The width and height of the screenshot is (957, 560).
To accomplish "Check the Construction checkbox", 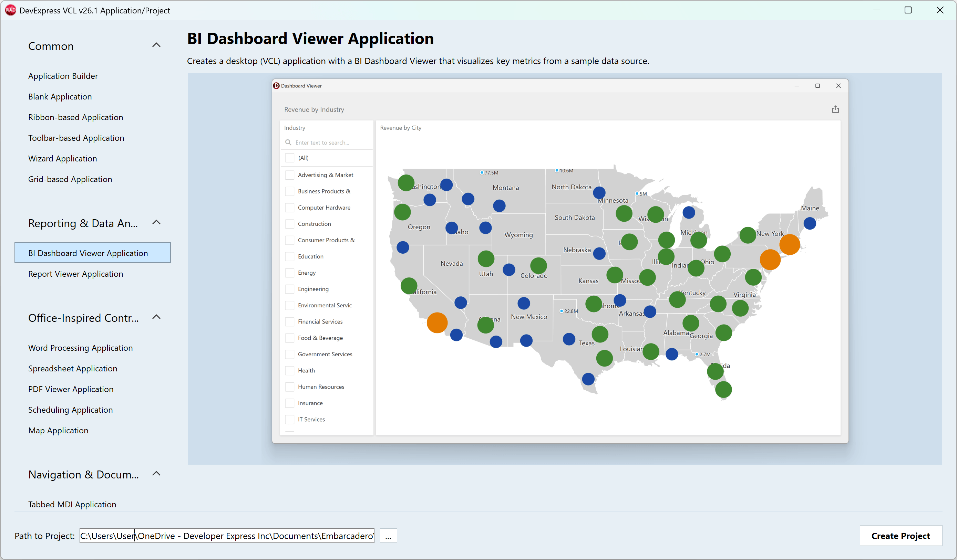I will coord(289,224).
